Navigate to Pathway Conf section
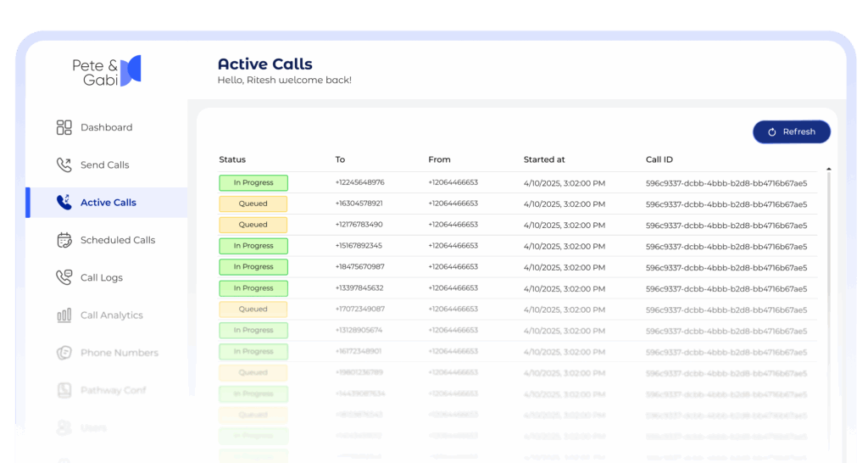 (x=113, y=390)
